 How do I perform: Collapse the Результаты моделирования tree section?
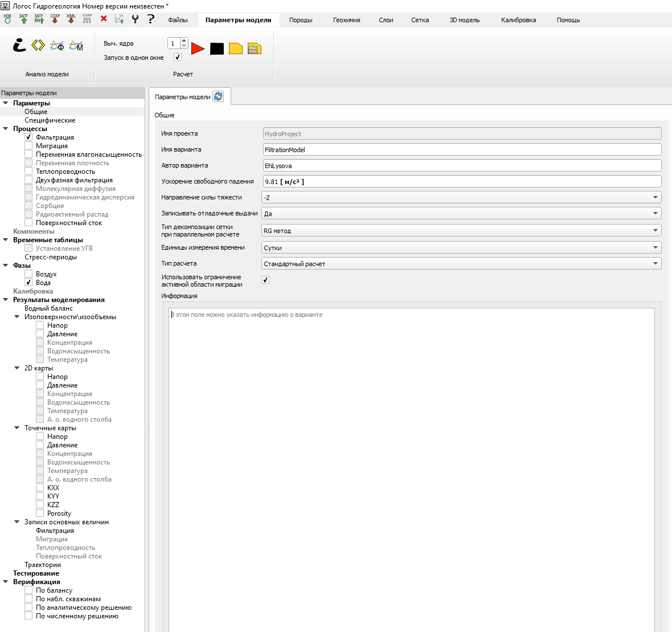pos(6,300)
